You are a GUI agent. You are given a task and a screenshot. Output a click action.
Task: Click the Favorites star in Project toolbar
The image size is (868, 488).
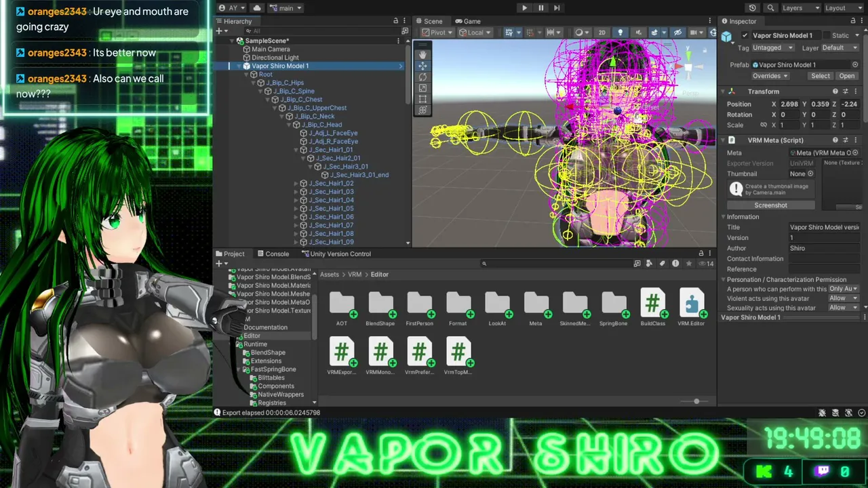point(689,264)
